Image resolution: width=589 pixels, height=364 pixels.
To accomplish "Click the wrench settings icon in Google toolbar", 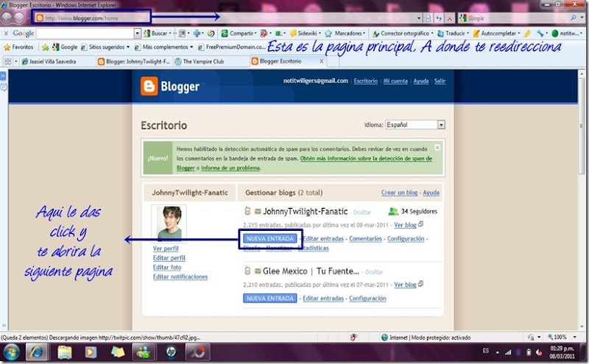I will point(540,33).
